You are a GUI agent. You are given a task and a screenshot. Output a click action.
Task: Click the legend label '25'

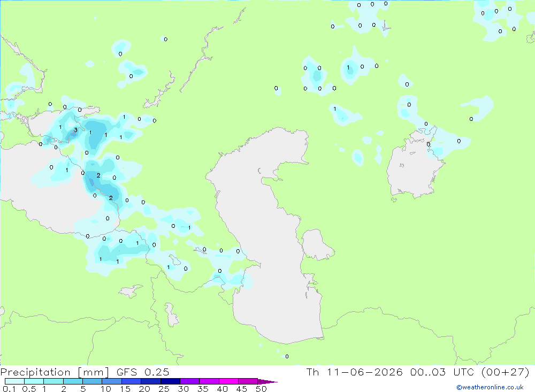point(164,389)
